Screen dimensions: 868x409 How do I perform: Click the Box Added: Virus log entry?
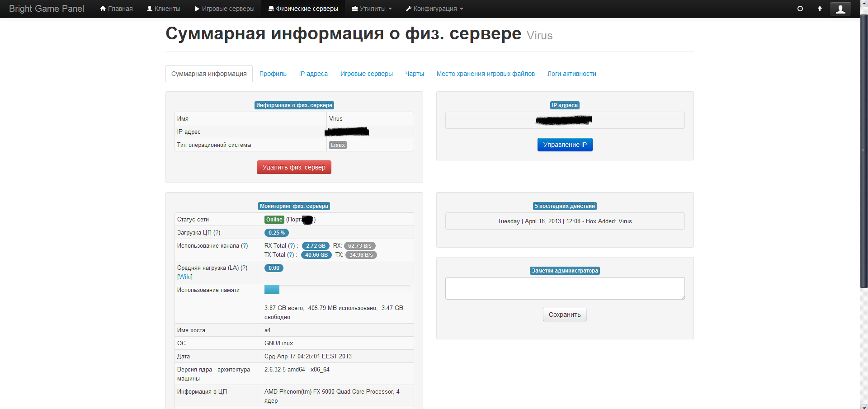[x=565, y=221]
